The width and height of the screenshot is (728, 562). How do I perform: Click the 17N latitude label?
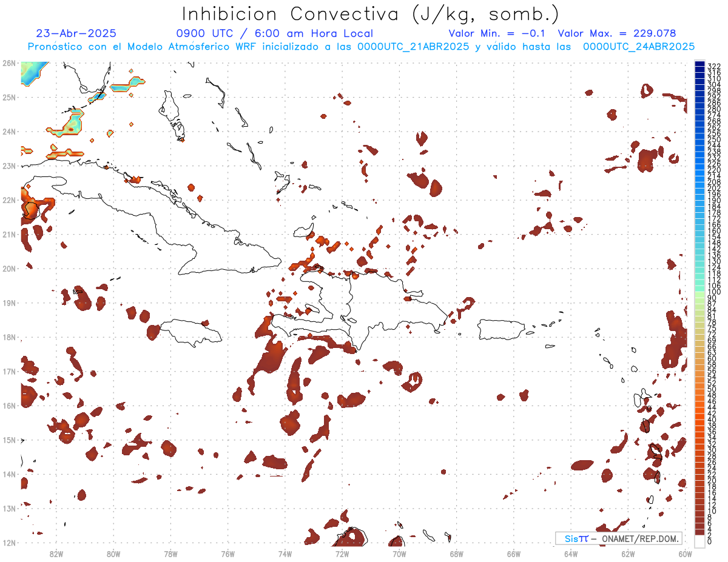click(8, 371)
